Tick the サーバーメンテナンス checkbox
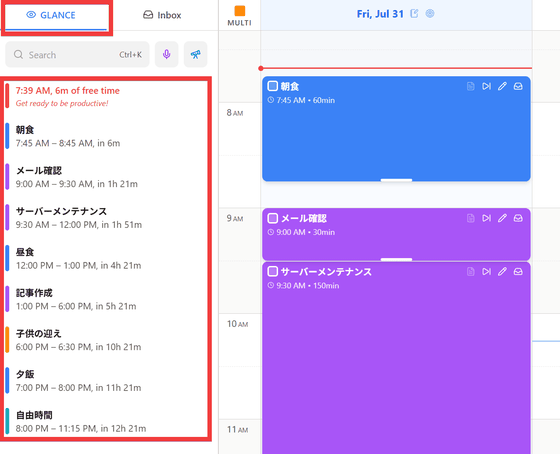 (272, 271)
